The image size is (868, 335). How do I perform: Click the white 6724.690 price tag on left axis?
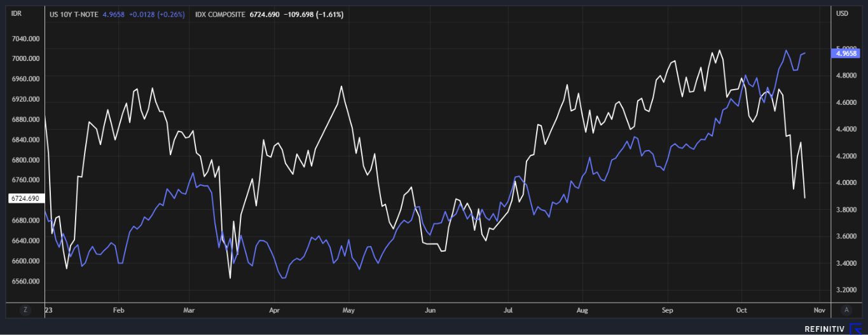coord(25,199)
